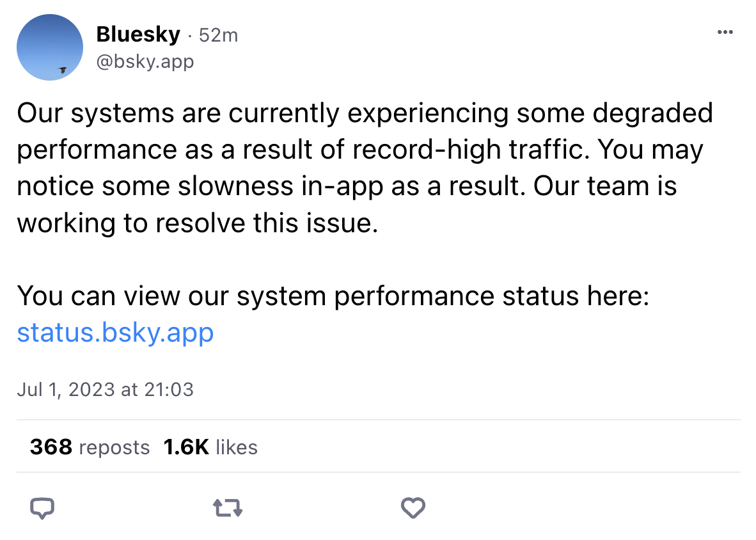756x540 pixels.
Task: Open the @bsky.app handle
Action: (x=145, y=61)
